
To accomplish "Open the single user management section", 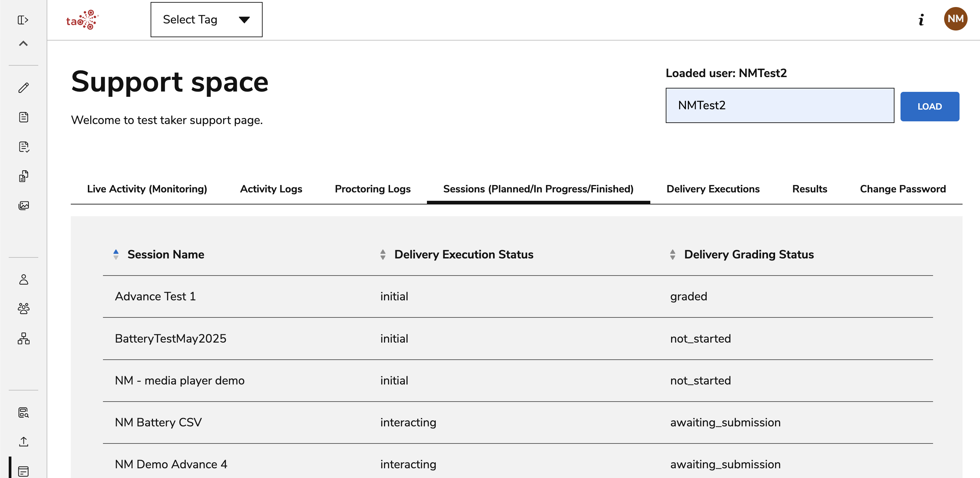I will tap(23, 280).
